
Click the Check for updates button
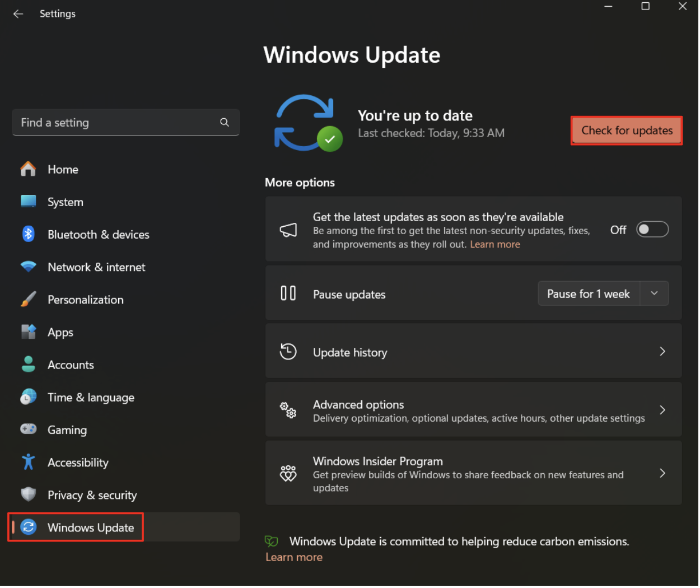coord(626,130)
